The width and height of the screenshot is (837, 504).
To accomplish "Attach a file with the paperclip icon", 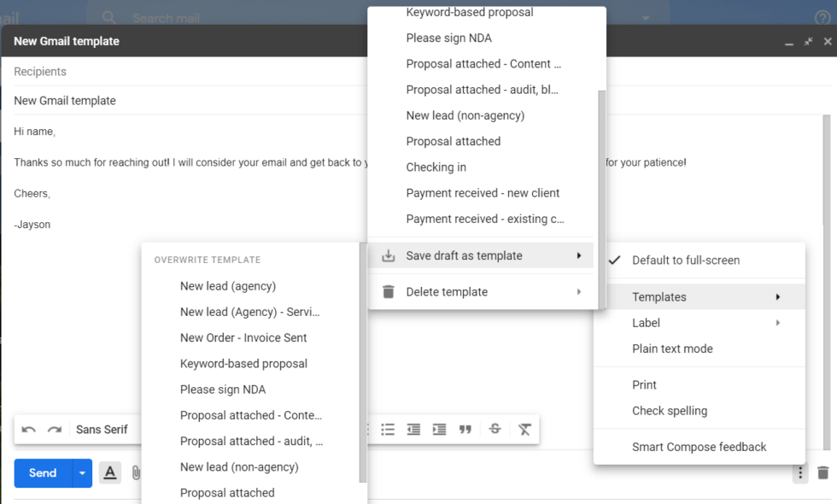I will click(x=137, y=472).
